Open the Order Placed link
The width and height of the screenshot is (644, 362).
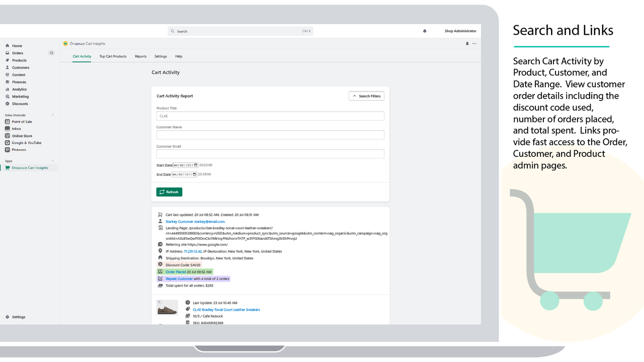[x=176, y=272]
